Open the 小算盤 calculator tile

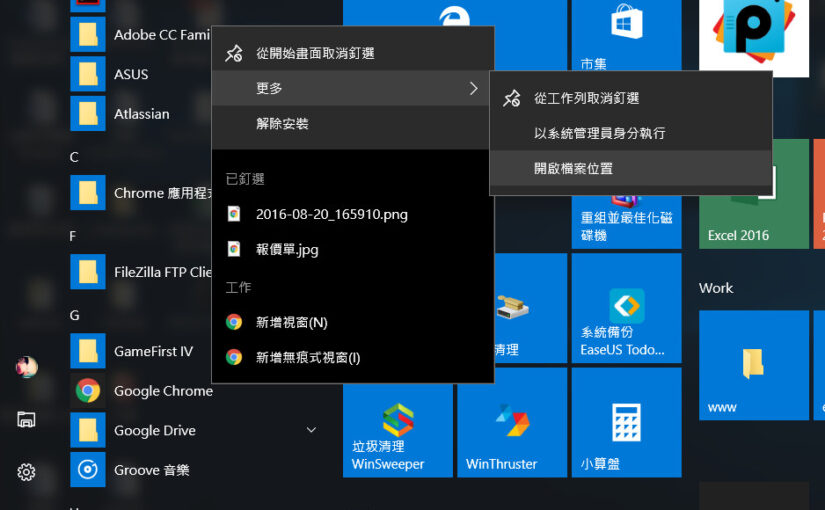pos(627,423)
